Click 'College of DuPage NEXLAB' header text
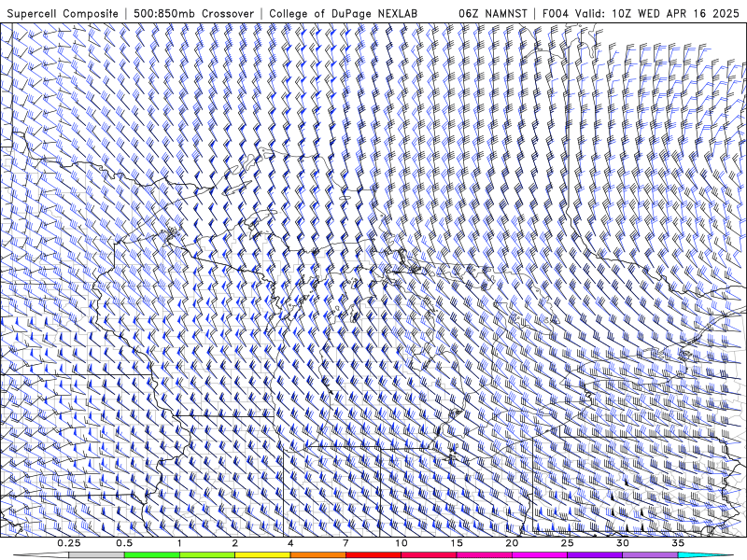747x560 pixels. click(343, 13)
